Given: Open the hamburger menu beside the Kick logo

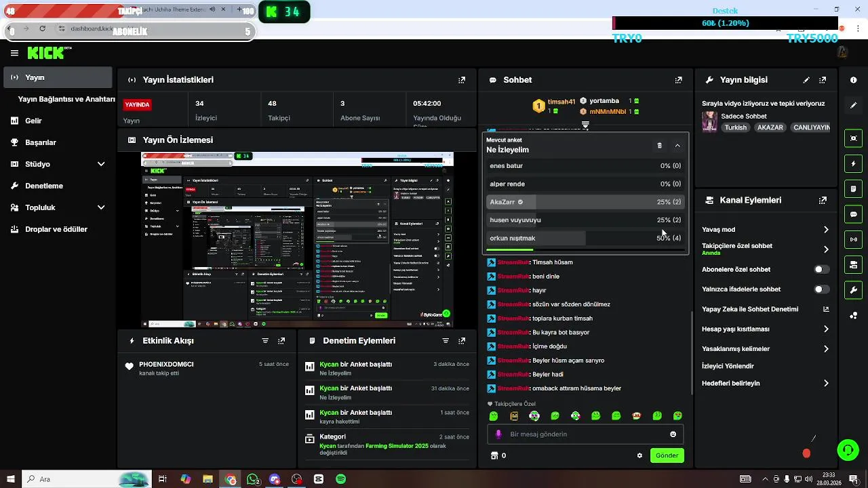Looking at the screenshot, I should point(14,53).
